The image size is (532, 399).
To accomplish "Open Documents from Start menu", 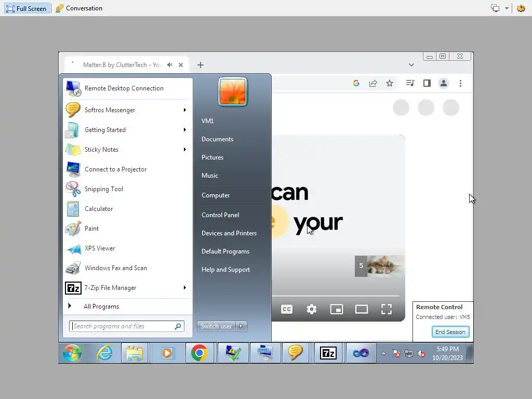I will coord(217,139).
